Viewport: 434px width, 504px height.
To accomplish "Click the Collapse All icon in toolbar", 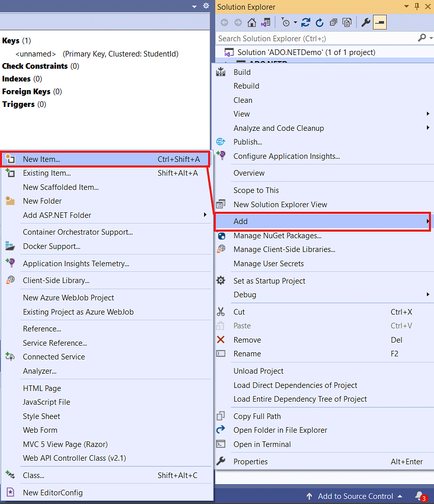I will (x=333, y=22).
